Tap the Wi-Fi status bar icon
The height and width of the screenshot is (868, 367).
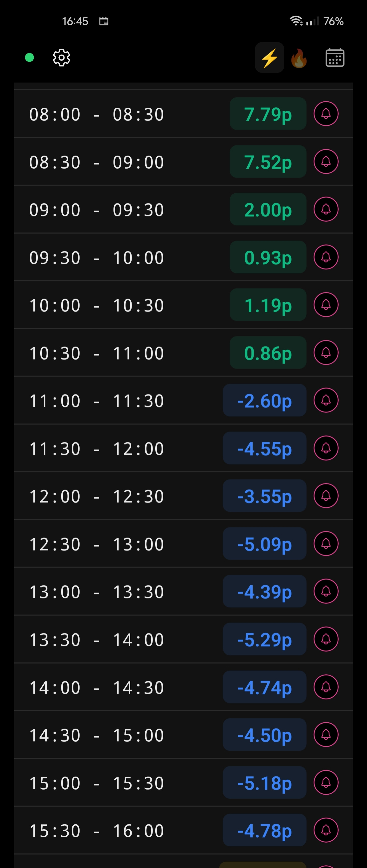[296, 21]
